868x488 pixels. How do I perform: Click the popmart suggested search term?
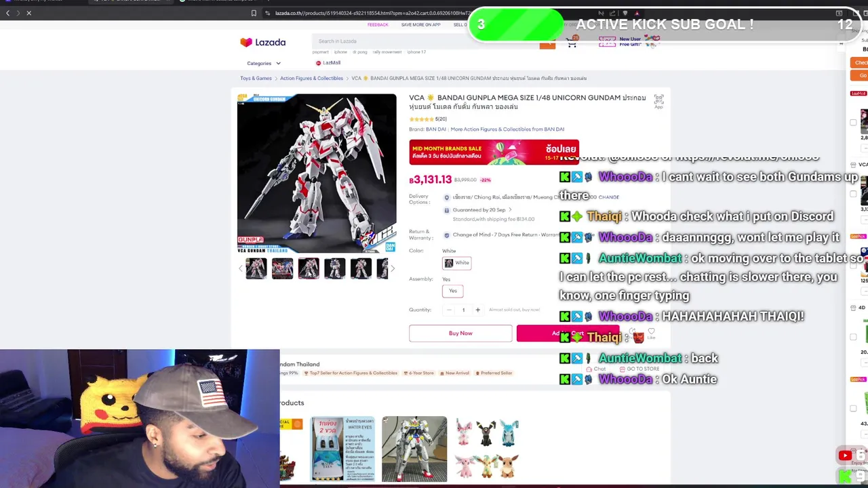pyautogui.click(x=320, y=52)
